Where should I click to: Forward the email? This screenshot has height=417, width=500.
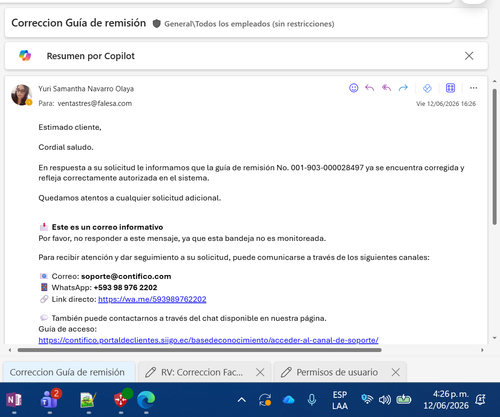(x=403, y=88)
